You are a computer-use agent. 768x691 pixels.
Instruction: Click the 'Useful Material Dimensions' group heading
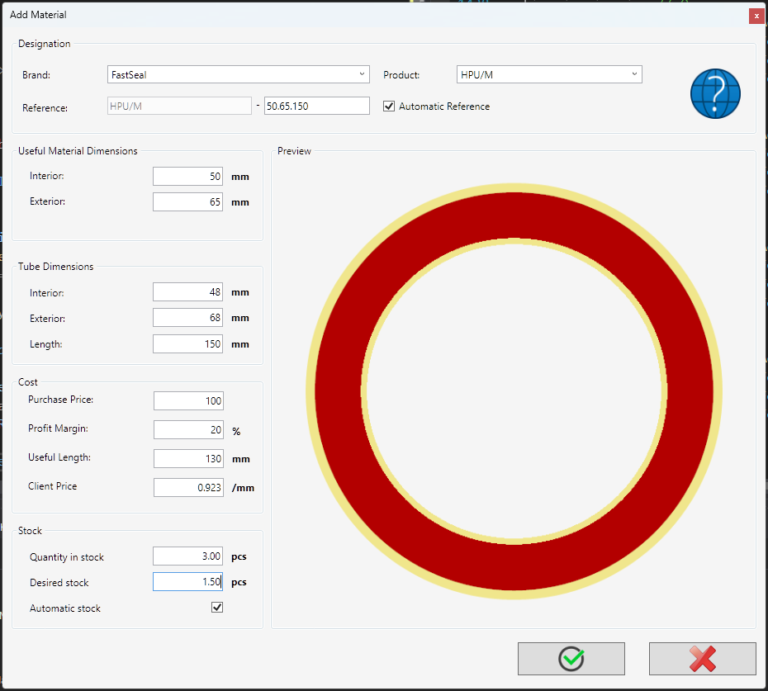coord(77,151)
